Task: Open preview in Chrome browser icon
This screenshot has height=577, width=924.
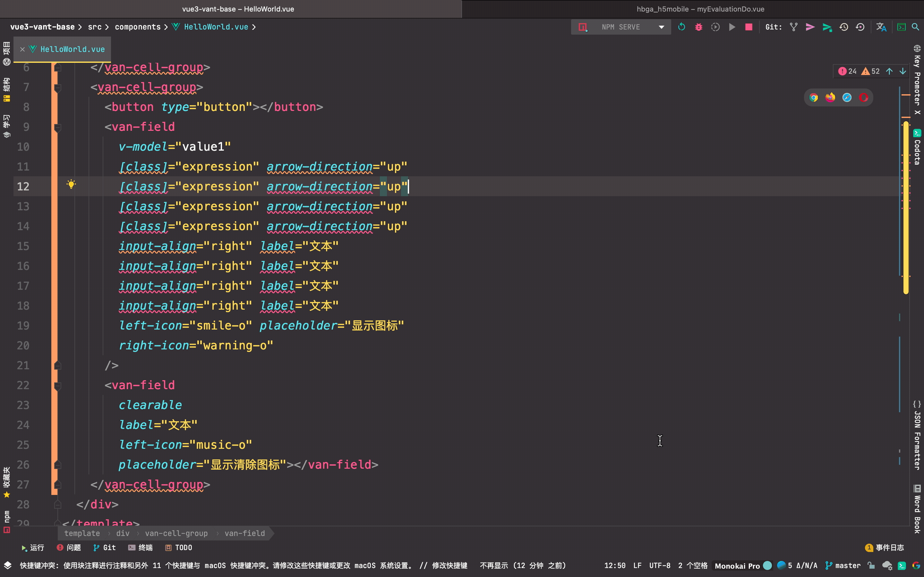Action: click(814, 98)
